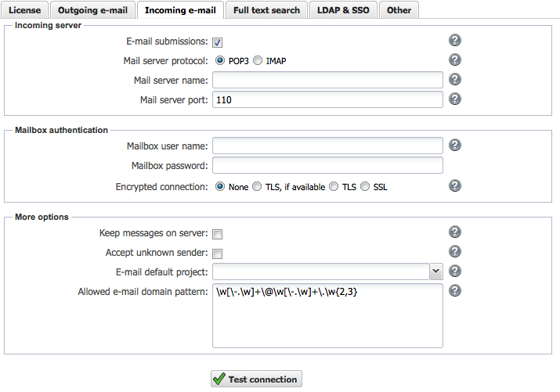Click help icon next to Mailbox user name
The image size is (560, 392).
pyautogui.click(x=455, y=145)
